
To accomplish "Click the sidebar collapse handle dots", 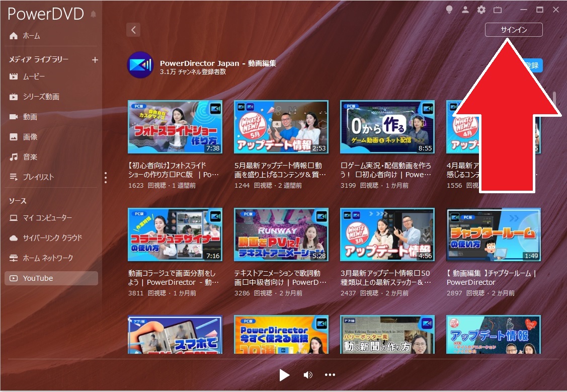I will pos(106,177).
